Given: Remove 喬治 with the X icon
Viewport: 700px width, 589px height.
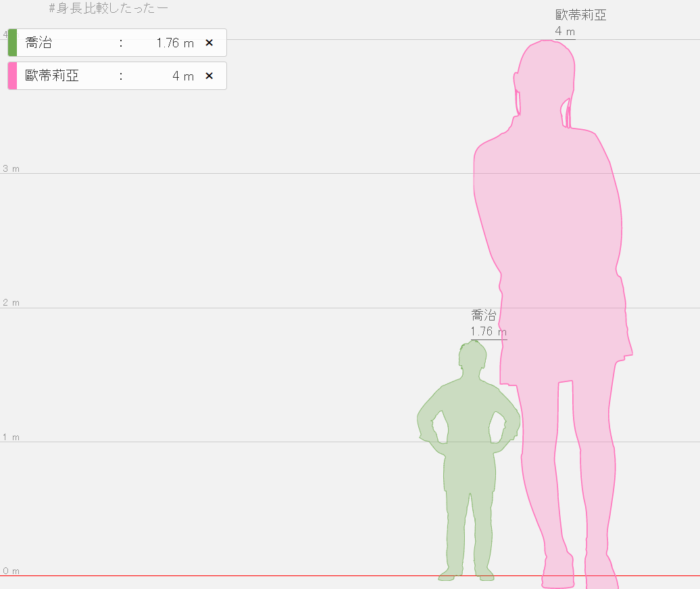Looking at the screenshot, I should point(209,43).
